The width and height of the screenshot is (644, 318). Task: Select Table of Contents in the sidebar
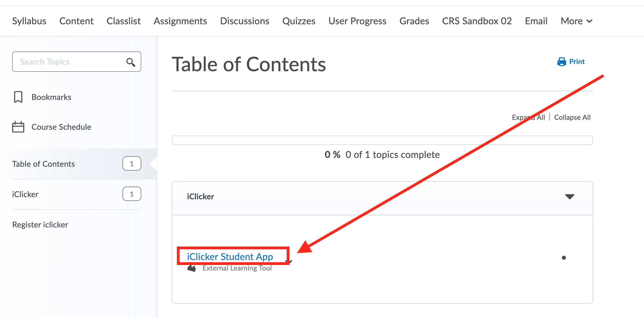pyautogui.click(x=43, y=163)
